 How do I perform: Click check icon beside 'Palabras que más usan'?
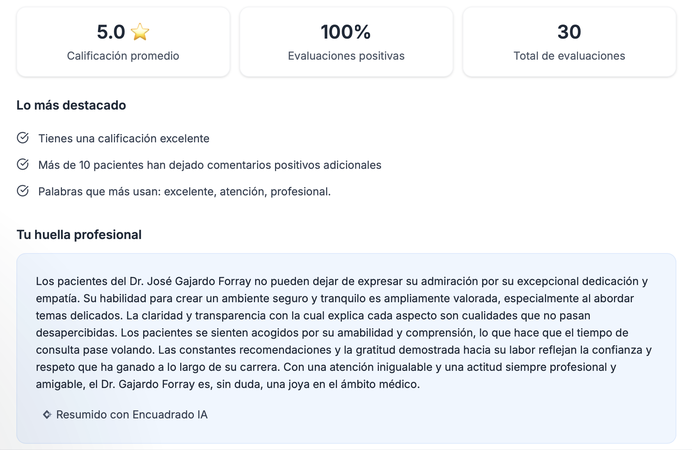[x=23, y=190]
